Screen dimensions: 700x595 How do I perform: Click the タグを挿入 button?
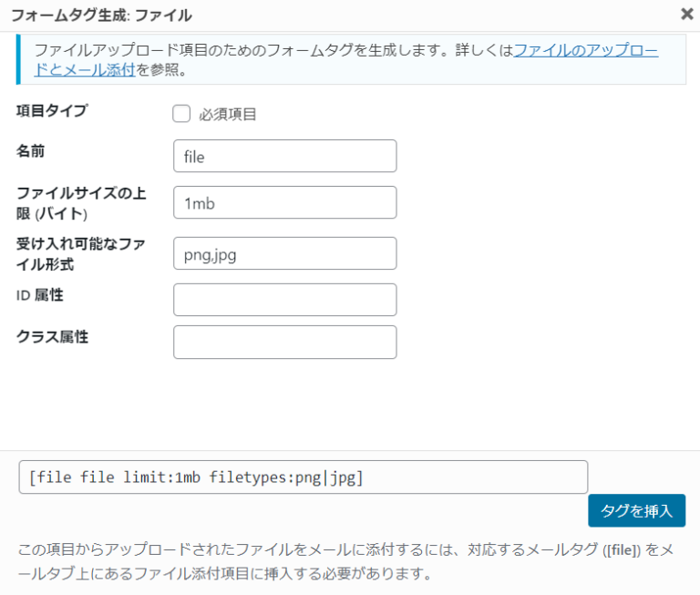click(x=636, y=510)
